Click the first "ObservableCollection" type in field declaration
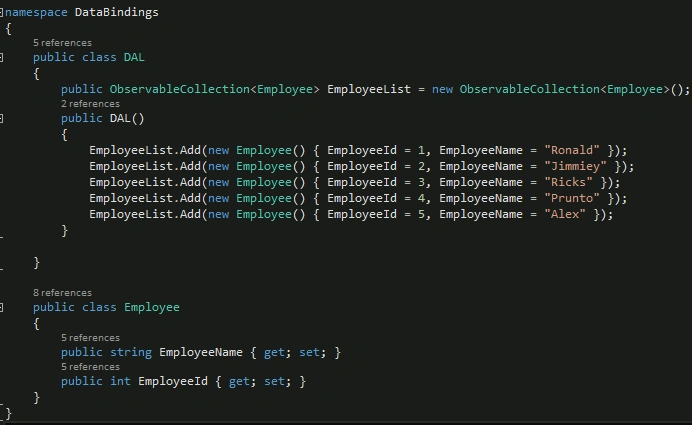The width and height of the screenshot is (692, 425). (180, 89)
